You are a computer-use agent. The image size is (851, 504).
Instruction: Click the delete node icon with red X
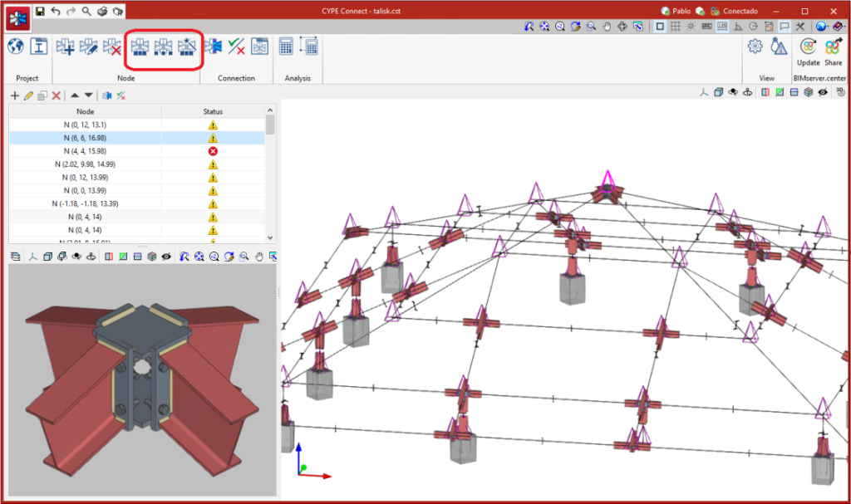(x=112, y=48)
